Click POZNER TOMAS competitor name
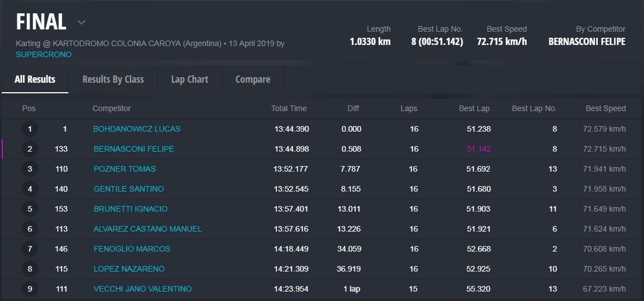The height and width of the screenshot is (301, 644). pos(125,169)
